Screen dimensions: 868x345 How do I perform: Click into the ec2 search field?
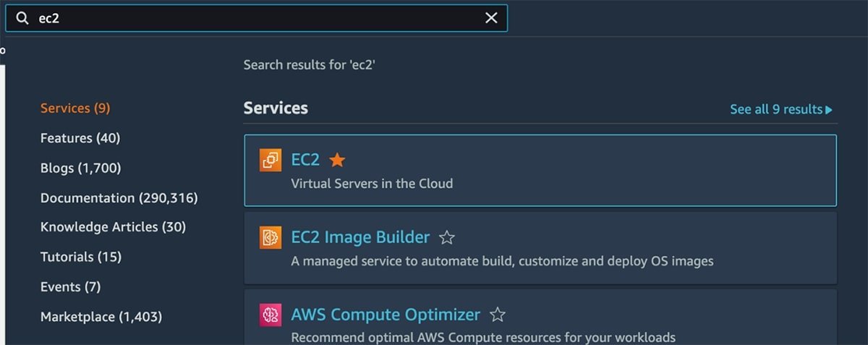[253, 19]
